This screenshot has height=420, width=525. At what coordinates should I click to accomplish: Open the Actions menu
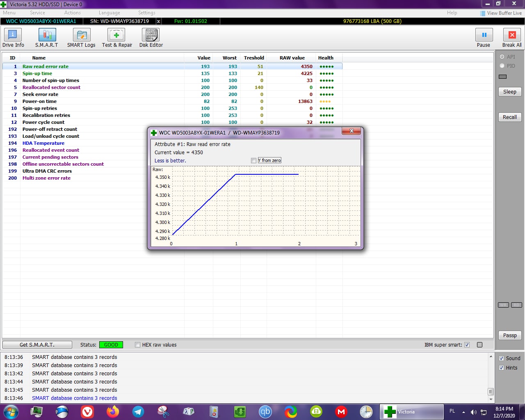[73, 13]
